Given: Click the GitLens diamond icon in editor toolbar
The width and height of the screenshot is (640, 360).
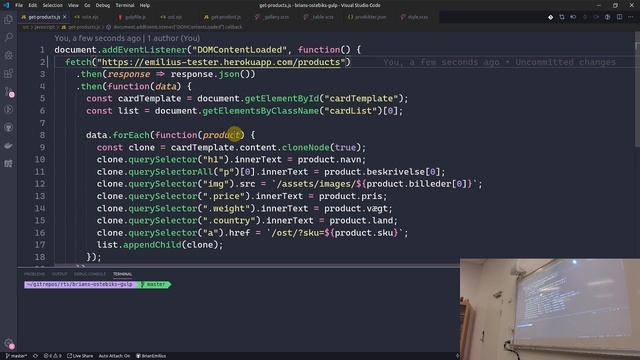Looking at the screenshot, I should click(550, 17).
